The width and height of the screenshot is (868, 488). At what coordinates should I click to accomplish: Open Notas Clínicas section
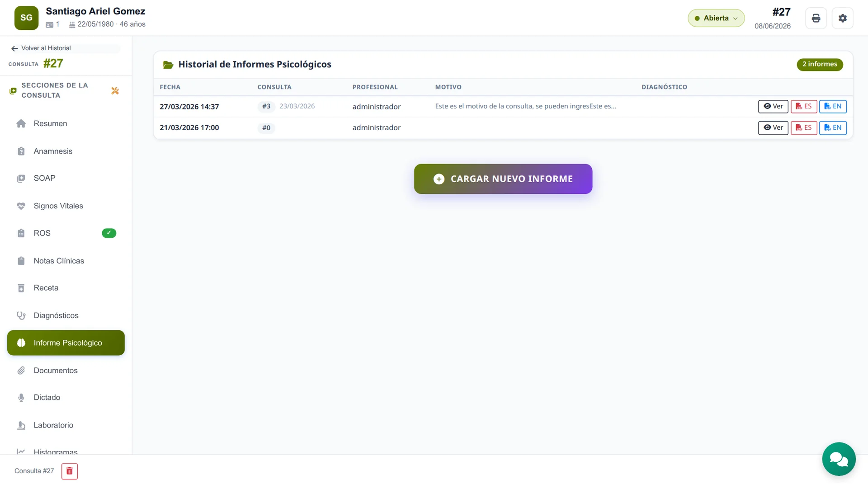[66, 261]
